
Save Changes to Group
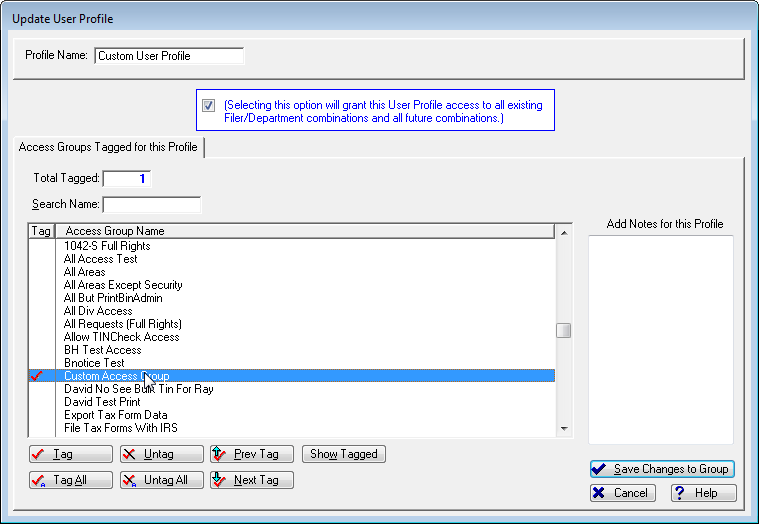coord(662,469)
